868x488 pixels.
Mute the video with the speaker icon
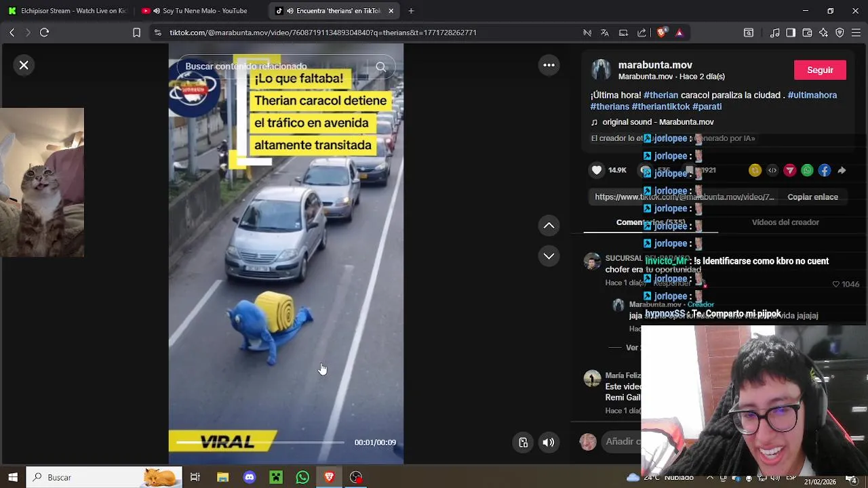pos(549,443)
